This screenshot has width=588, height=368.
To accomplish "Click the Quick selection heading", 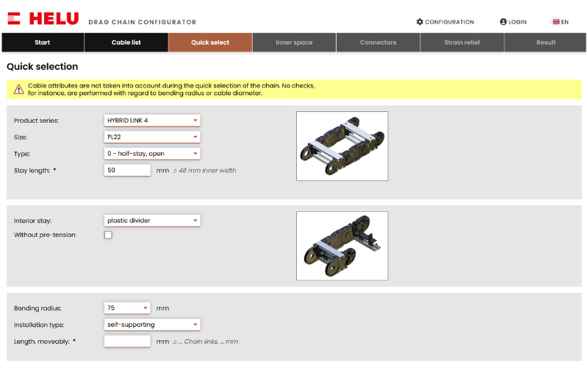I will pyautogui.click(x=43, y=66).
